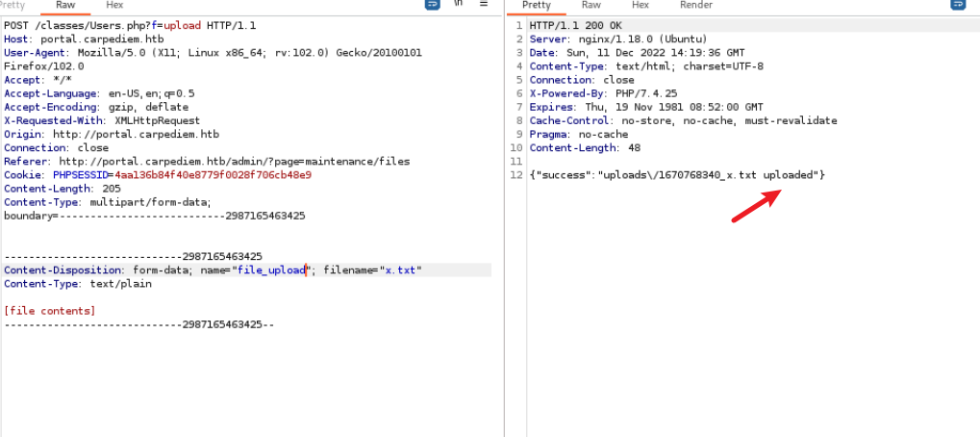Switch request view to Hex tab
The image size is (980, 437).
(x=114, y=5)
